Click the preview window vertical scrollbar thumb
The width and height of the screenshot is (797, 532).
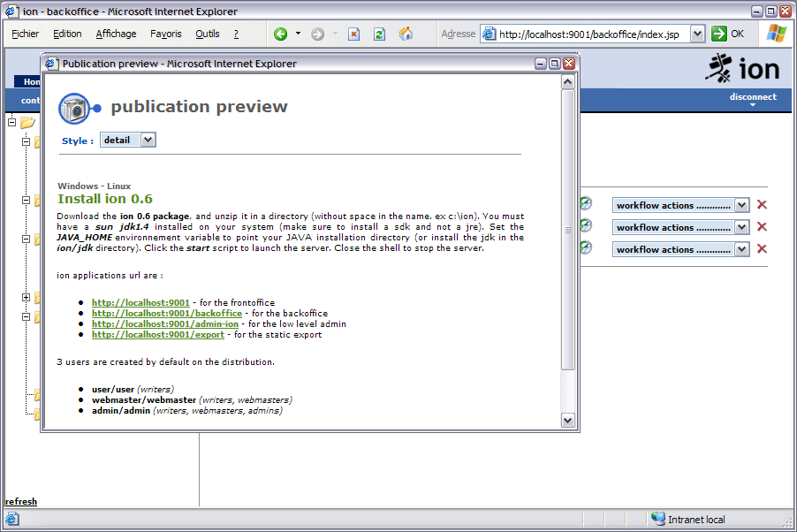point(568,230)
